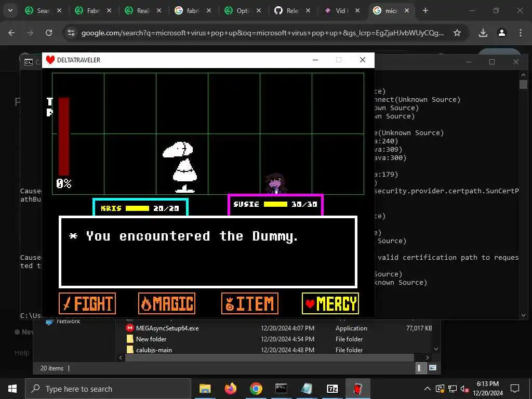Switch to the GitHub 'Rele' tab

(x=292, y=10)
